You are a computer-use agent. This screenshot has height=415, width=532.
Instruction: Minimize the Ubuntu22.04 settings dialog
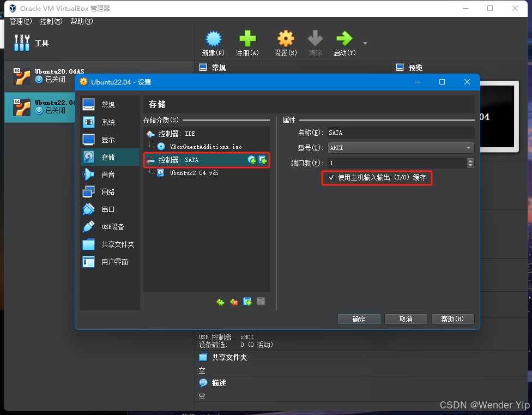pyautogui.click(x=418, y=82)
